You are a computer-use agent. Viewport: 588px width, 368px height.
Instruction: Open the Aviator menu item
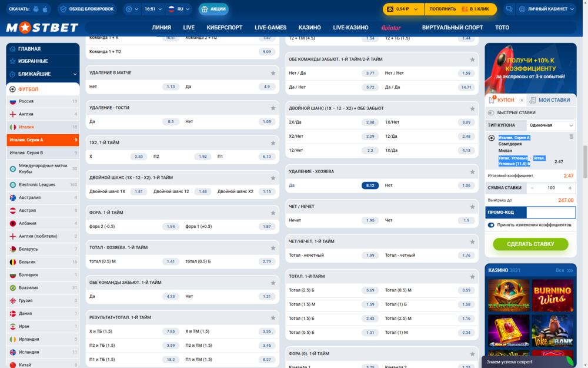tap(390, 28)
